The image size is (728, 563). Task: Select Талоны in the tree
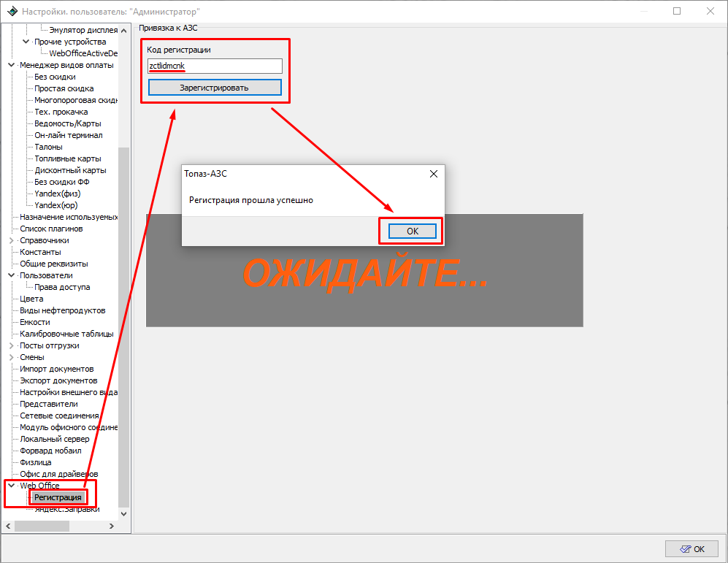(48, 147)
